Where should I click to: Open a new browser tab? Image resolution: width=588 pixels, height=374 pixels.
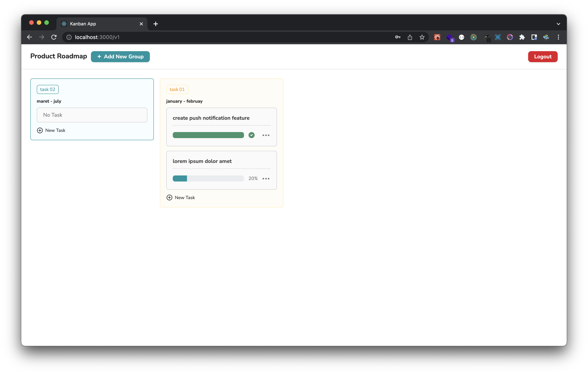[x=156, y=24]
